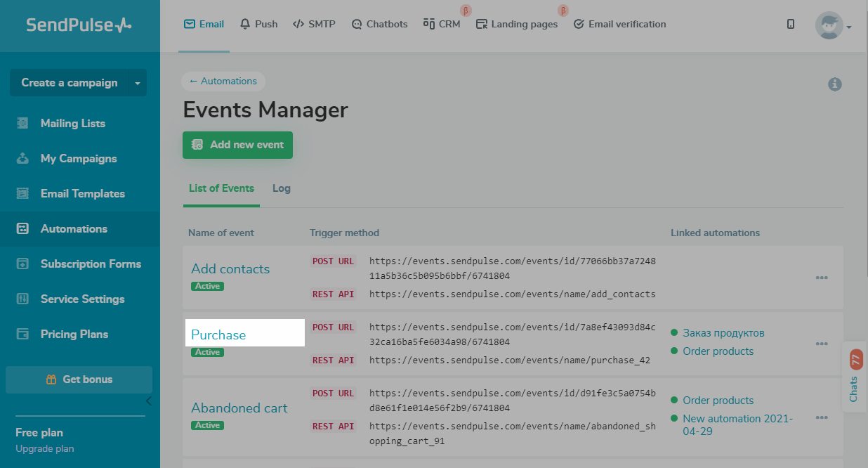This screenshot has height=468, width=868.
Task: Click the Events Manager heading
Action: pyautogui.click(x=265, y=110)
